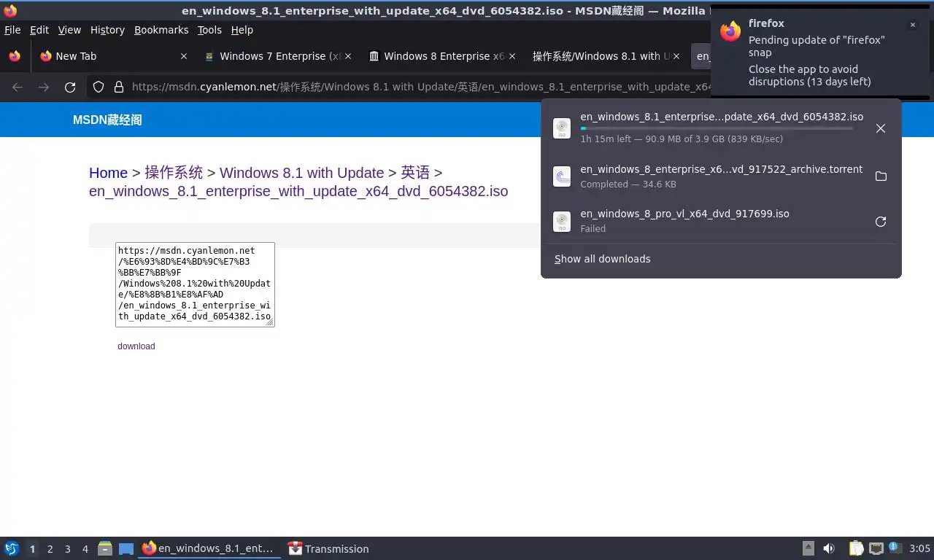934x560 pixels.
Task: Open the Lubuntu application menu
Action: 11,548
